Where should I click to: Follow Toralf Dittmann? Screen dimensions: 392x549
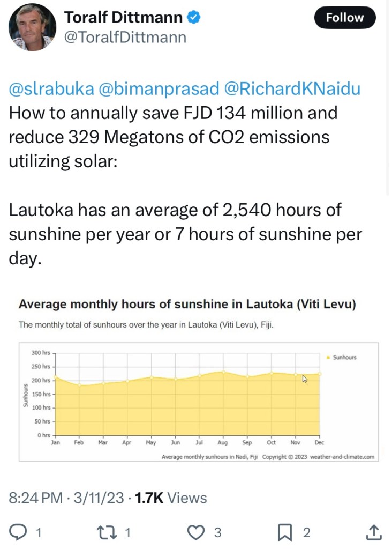click(344, 18)
